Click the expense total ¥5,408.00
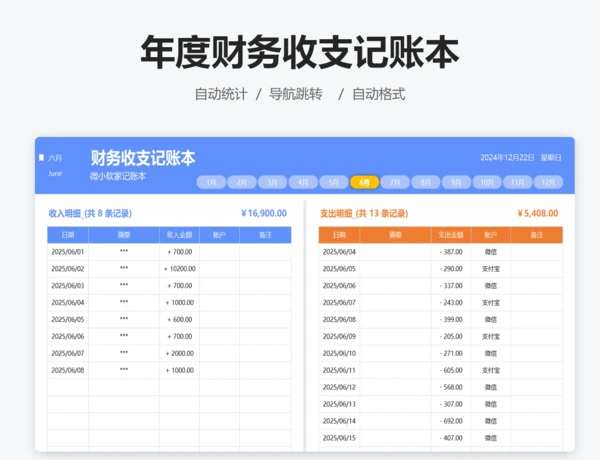 click(538, 213)
